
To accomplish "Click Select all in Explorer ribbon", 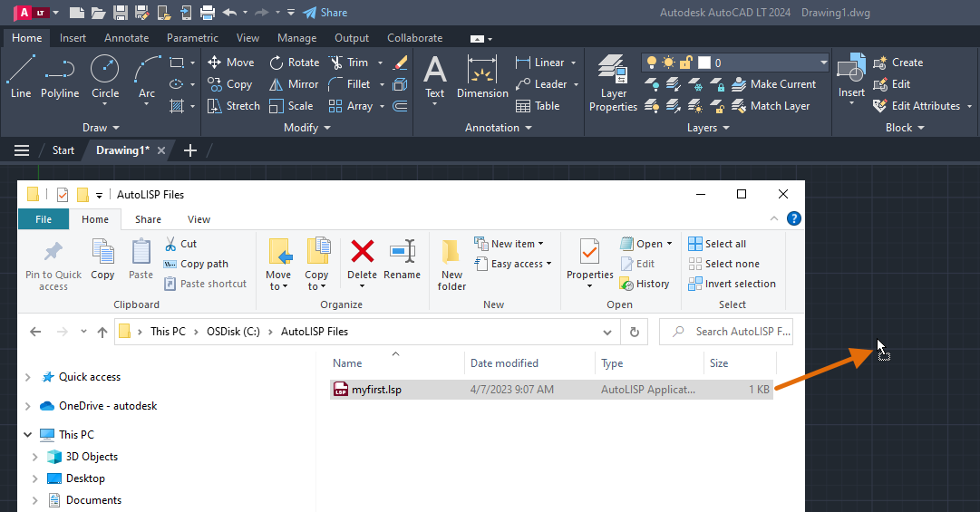I will [717, 244].
